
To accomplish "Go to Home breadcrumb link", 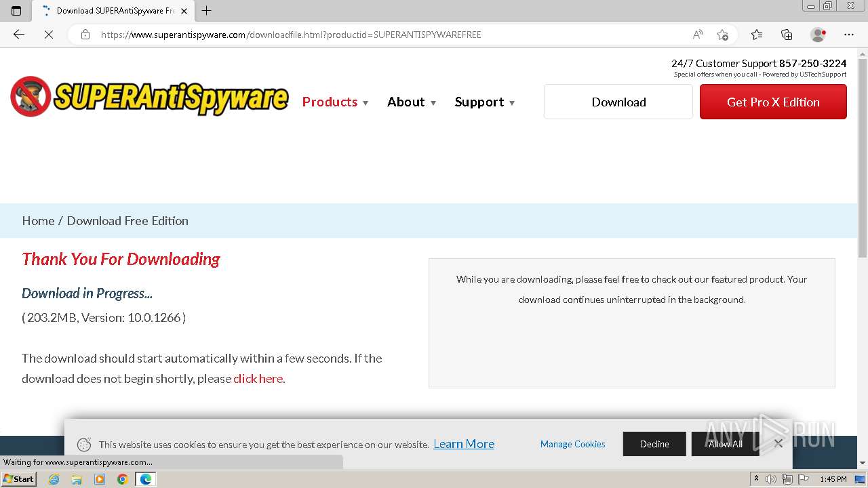I will [x=38, y=220].
